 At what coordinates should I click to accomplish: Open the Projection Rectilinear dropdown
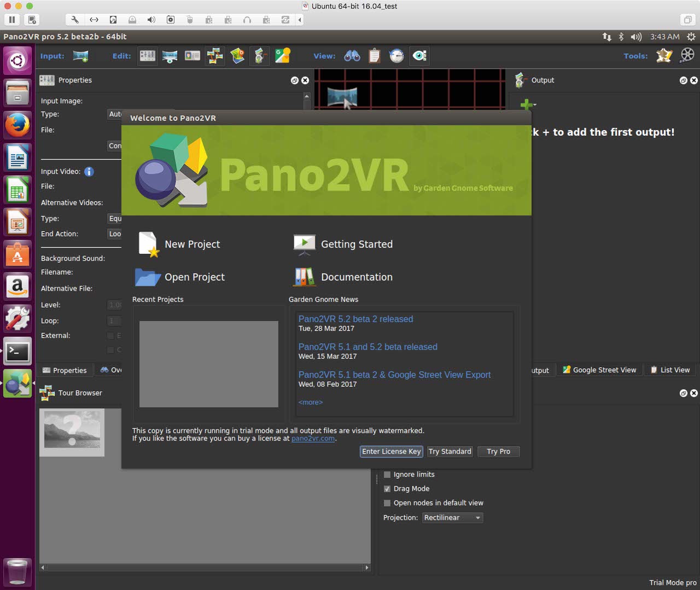click(453, 518)
